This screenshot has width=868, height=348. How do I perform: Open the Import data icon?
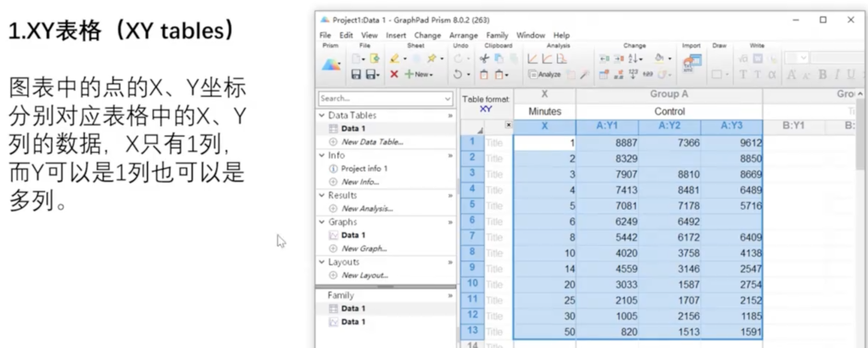[x=692, y=64]
